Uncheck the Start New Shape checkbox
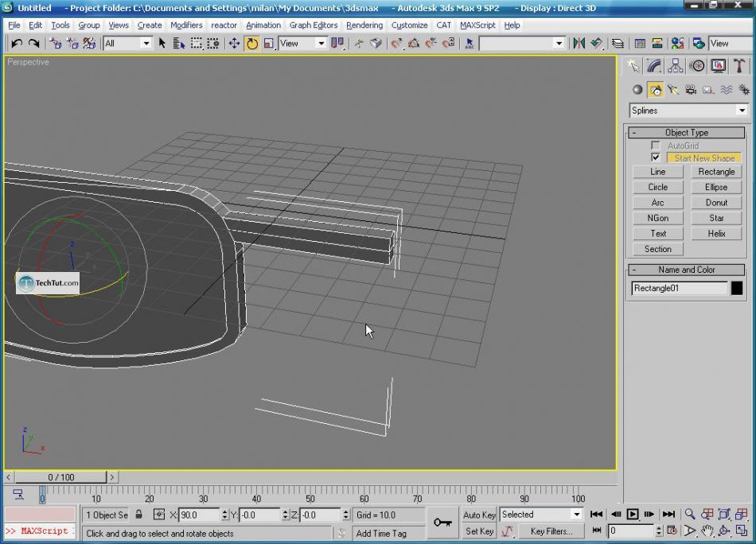 [656, 157]
